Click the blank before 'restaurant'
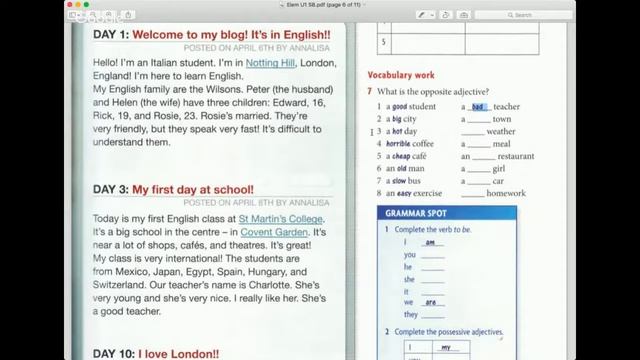 point(484,156)
